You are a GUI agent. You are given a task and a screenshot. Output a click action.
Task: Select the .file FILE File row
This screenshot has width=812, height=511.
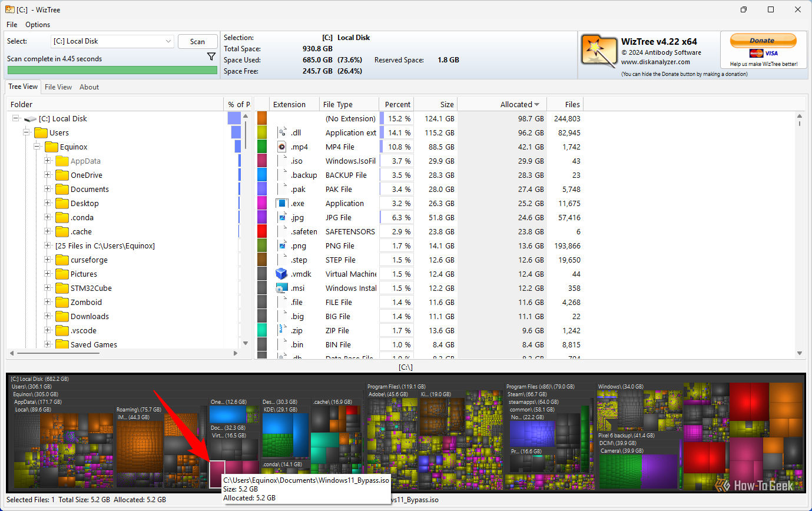[x=419, y=303]
